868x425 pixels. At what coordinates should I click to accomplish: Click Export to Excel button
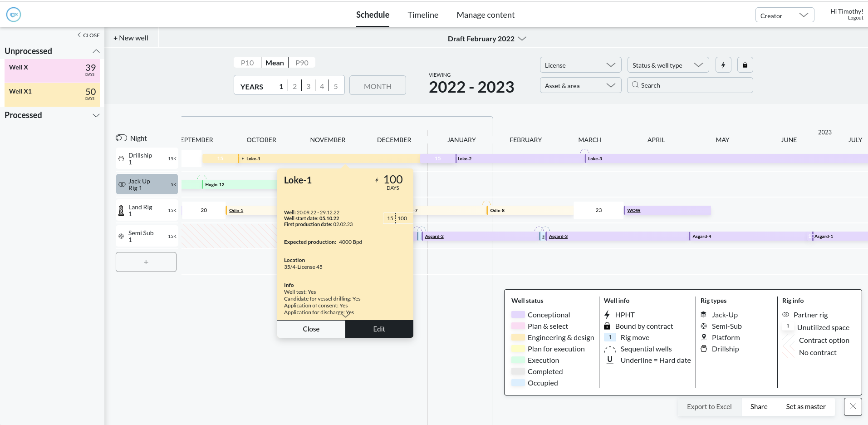pos(709,406)
